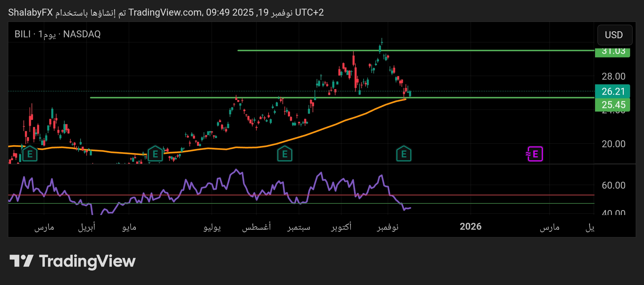Click the نوفمبر label on the time axis
644x285 pixels.
pos(388,227)
